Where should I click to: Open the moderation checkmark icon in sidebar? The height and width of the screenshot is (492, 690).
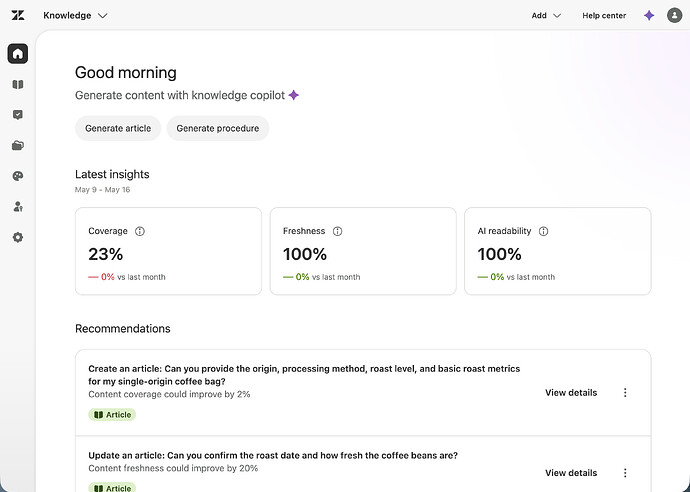tap(18, 115)
